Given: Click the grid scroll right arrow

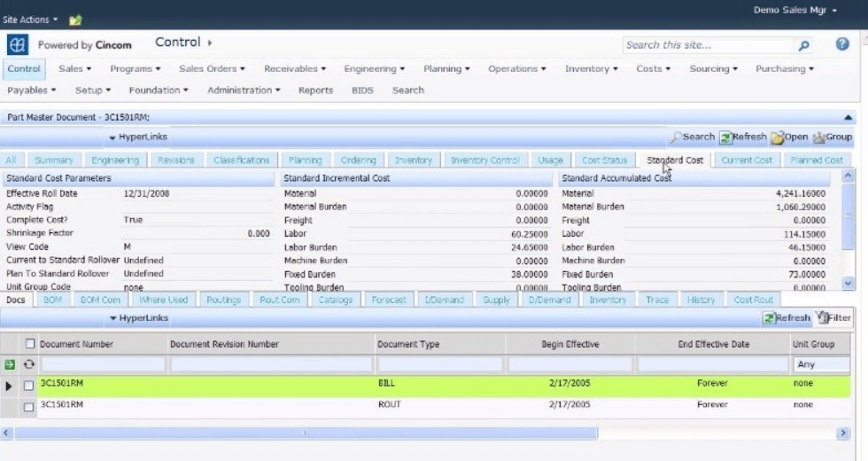Looking at the screenshot, I should (x=842, y=433).
